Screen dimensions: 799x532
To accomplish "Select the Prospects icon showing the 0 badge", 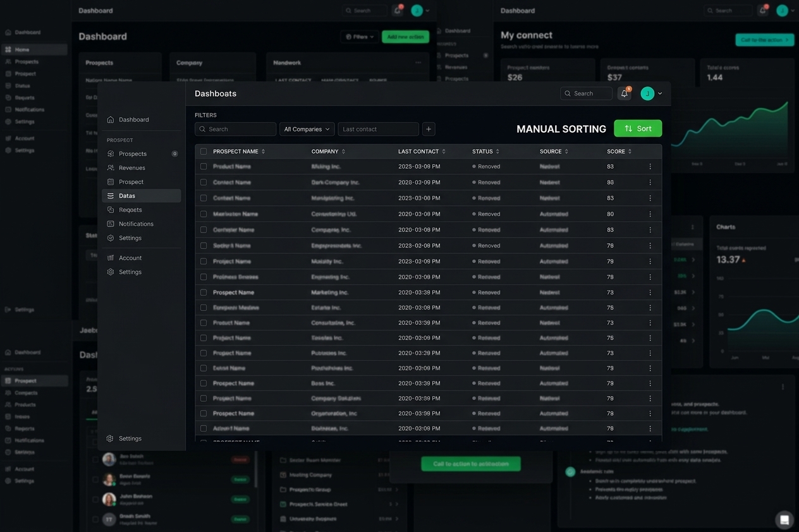I will (111, 154).
